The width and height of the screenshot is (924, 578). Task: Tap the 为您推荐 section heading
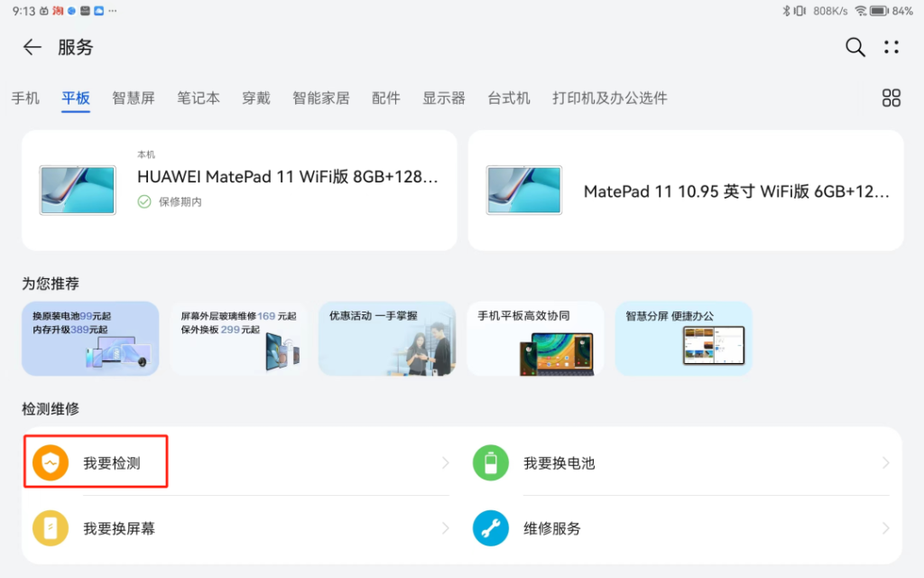point(51,284)
